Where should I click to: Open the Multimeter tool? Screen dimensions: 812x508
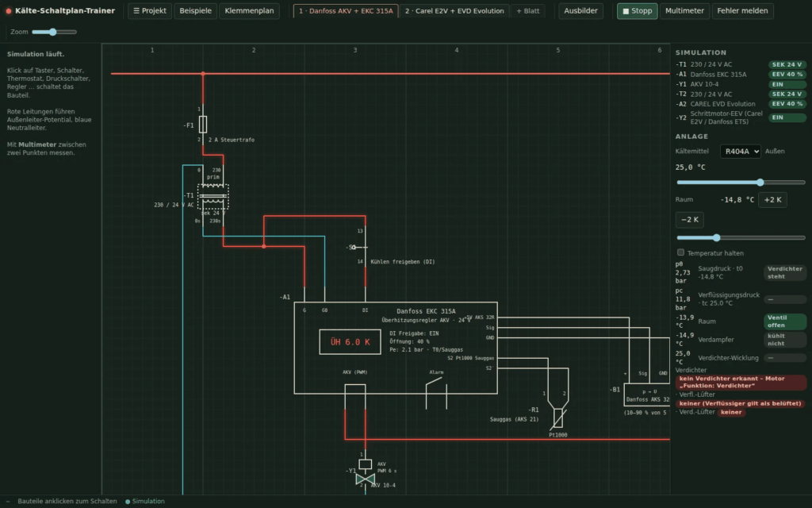(684, 11)
